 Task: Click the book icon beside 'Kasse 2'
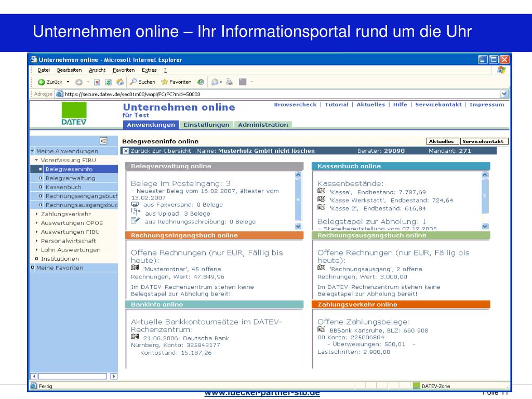point(321,207)
